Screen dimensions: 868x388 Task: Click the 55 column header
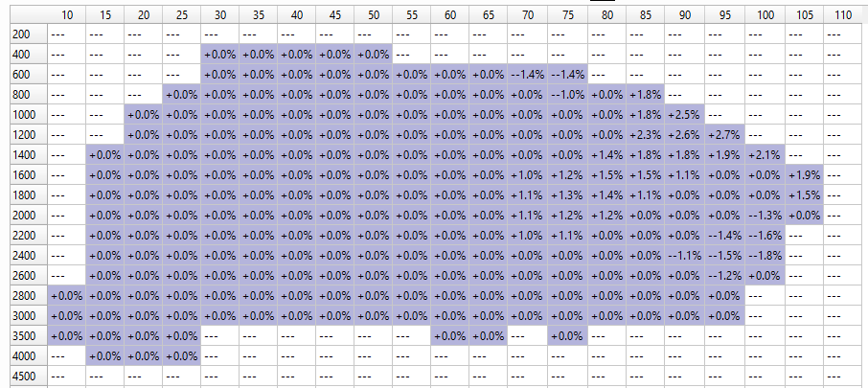pos(412,15)
